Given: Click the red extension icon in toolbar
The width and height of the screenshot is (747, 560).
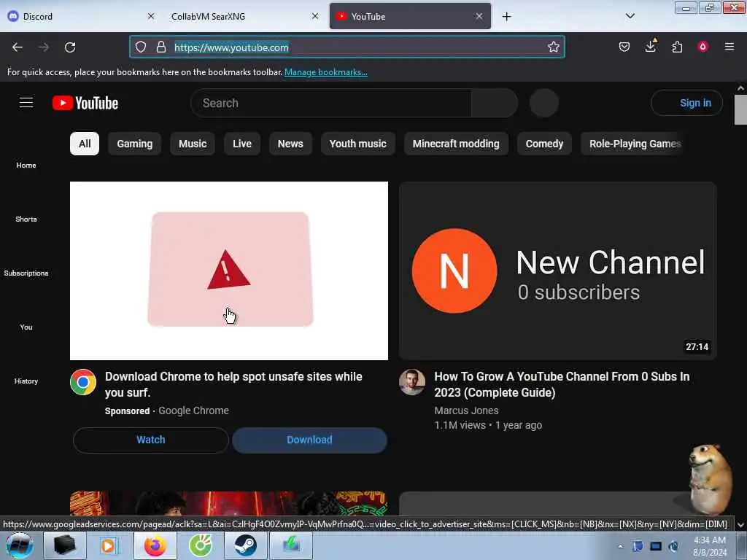Looking at the screenshot, I should 703,47.
